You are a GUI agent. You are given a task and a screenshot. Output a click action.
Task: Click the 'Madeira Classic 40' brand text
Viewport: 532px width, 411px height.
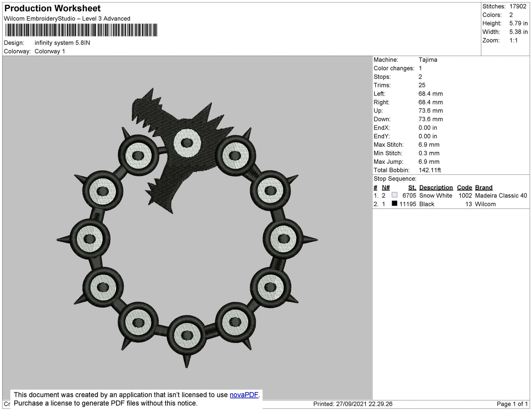point(501,196)
